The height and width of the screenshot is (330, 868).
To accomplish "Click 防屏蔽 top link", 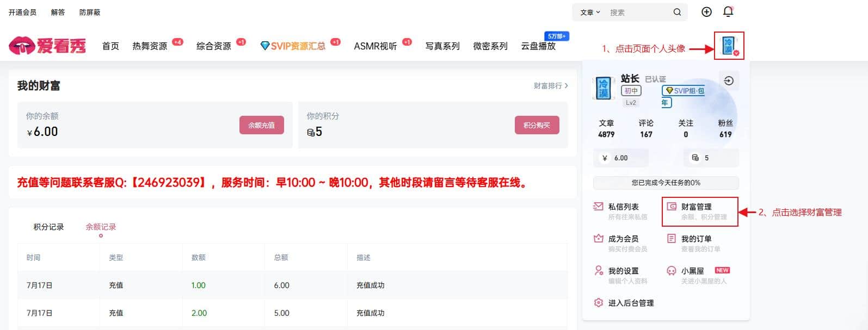I will [90, 12].
